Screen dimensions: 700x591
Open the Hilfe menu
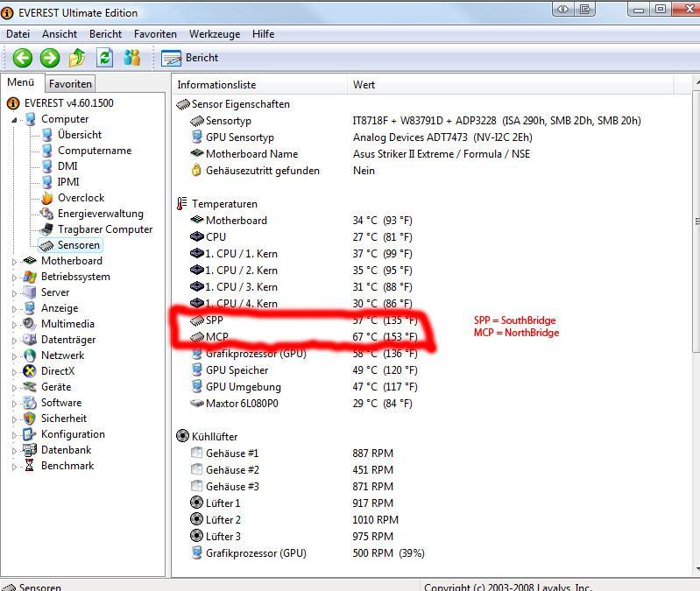[x=264, y=34]
